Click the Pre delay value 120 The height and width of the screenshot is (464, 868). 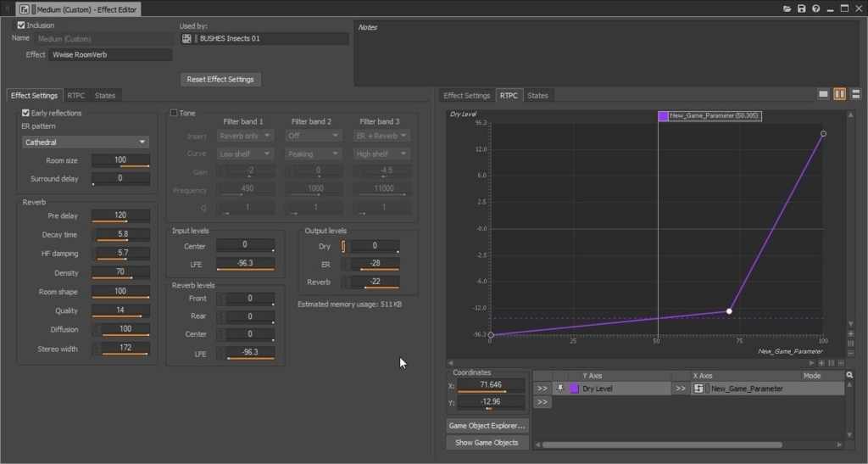click(x=120, y=215)
